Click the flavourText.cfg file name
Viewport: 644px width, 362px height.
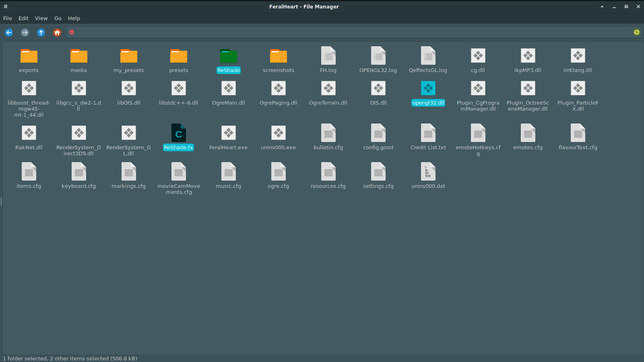tap(578, 147)
